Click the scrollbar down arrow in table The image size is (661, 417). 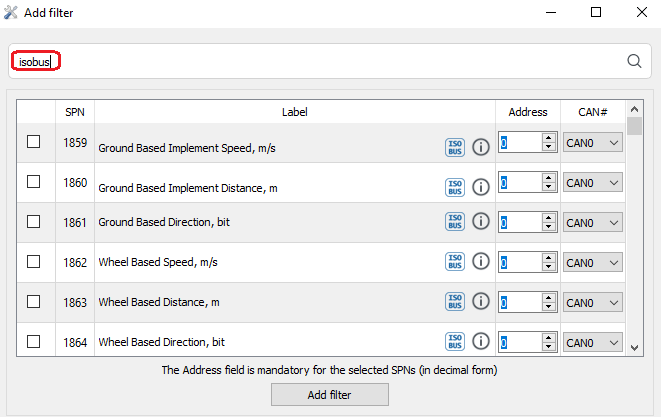coord(634,346)
